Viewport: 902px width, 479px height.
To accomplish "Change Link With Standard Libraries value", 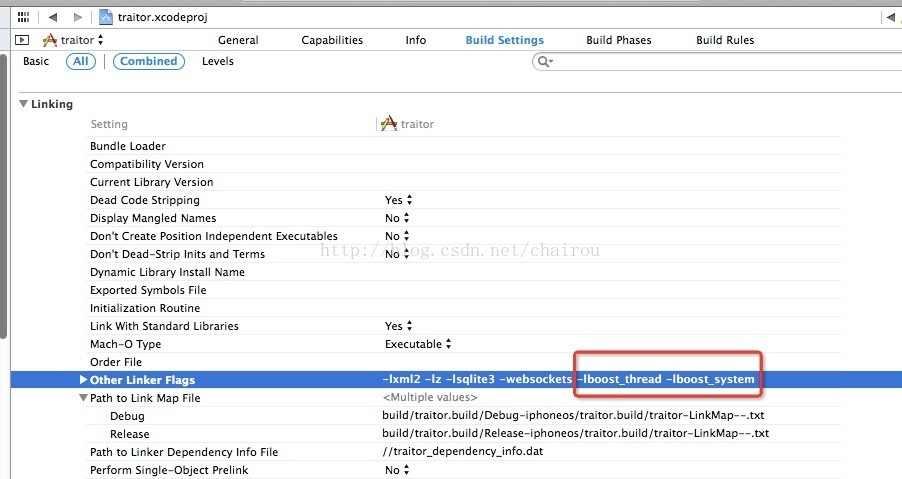I will tap(399, 326).
